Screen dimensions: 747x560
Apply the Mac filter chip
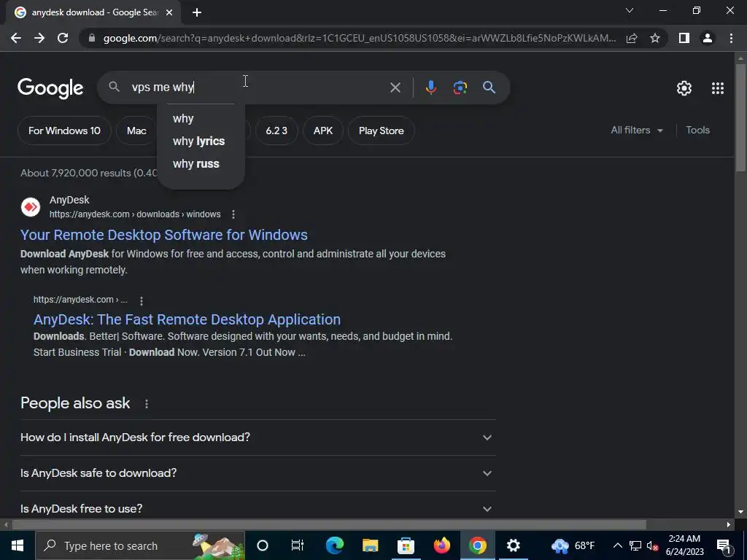coord(136,131)
